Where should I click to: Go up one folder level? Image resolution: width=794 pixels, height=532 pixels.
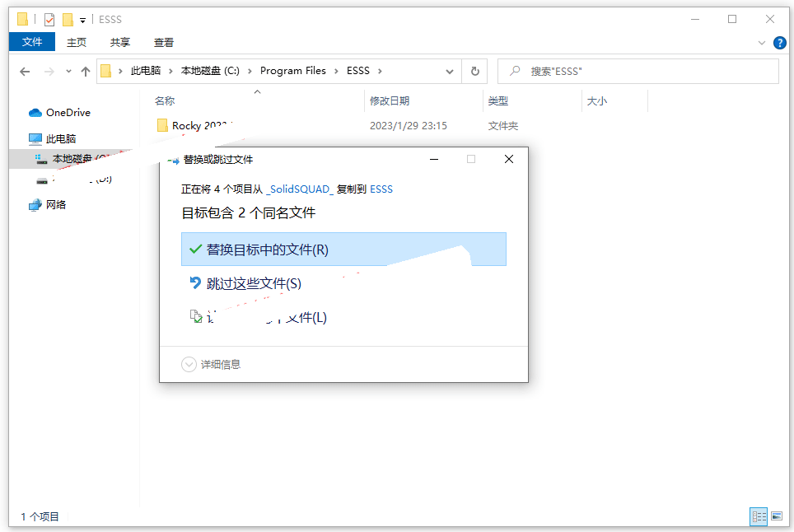86,72
